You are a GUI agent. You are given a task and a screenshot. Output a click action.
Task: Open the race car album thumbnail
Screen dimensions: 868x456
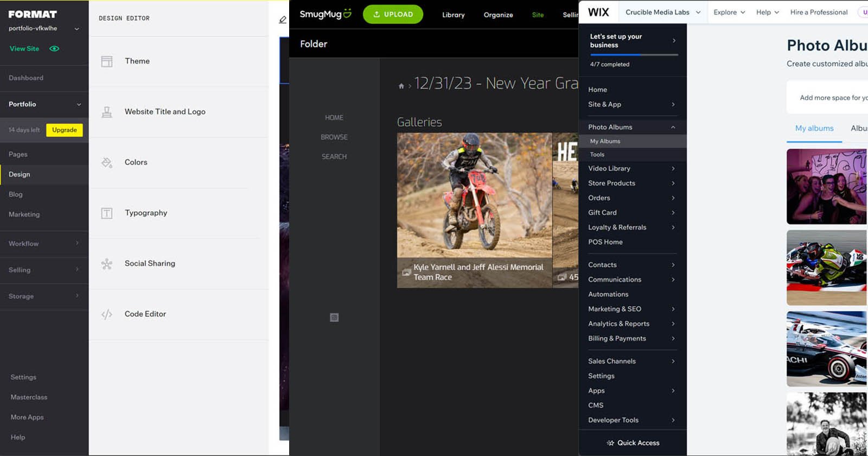[827, 349]
